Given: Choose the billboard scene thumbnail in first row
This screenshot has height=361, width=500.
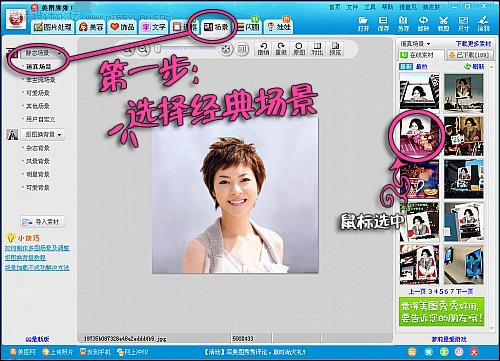Looking at the screenshot, I should [x=420, y=92].
